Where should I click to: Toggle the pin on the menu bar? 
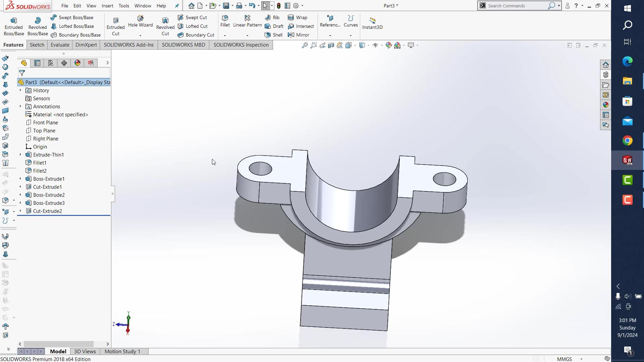(x=177, y=6)
